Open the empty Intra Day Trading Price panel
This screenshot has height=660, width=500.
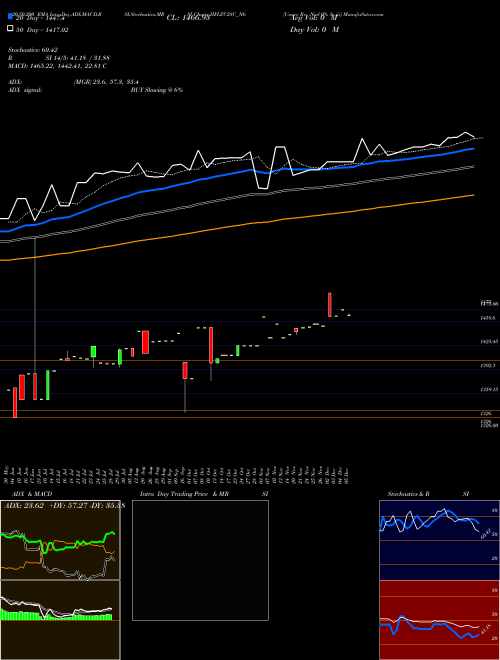(x=200, y=560)
